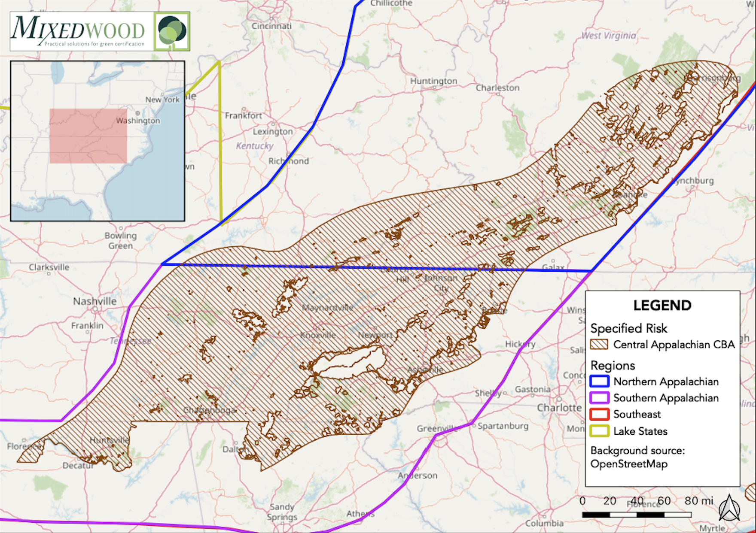756x533 pixels.
Task: Click the Lake States legend label
Action: pyautogui.click(x=640, y=431)
